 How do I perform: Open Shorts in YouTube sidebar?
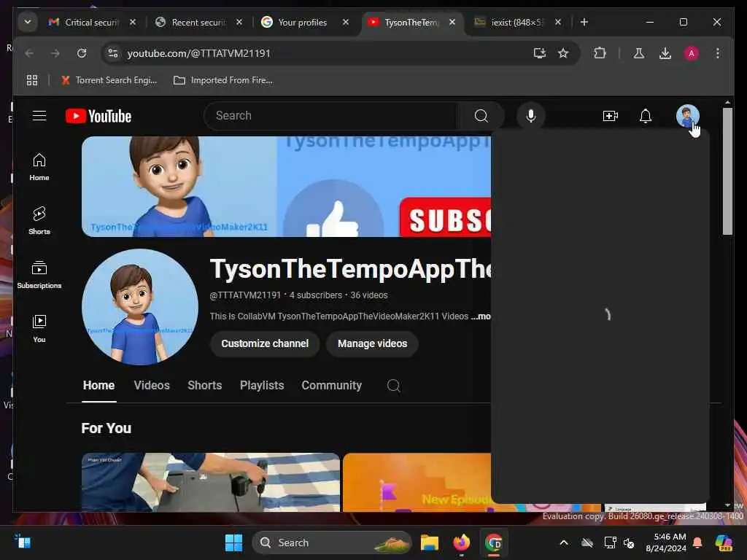point(39,220)
